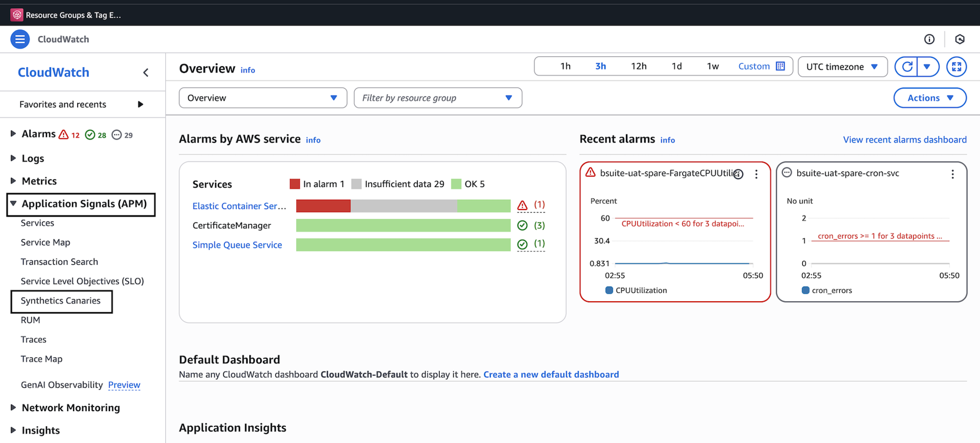Screen dimensions: 980x443
Task: Open Service Level Objectives (SLO)
Action: tap(82, 281)
